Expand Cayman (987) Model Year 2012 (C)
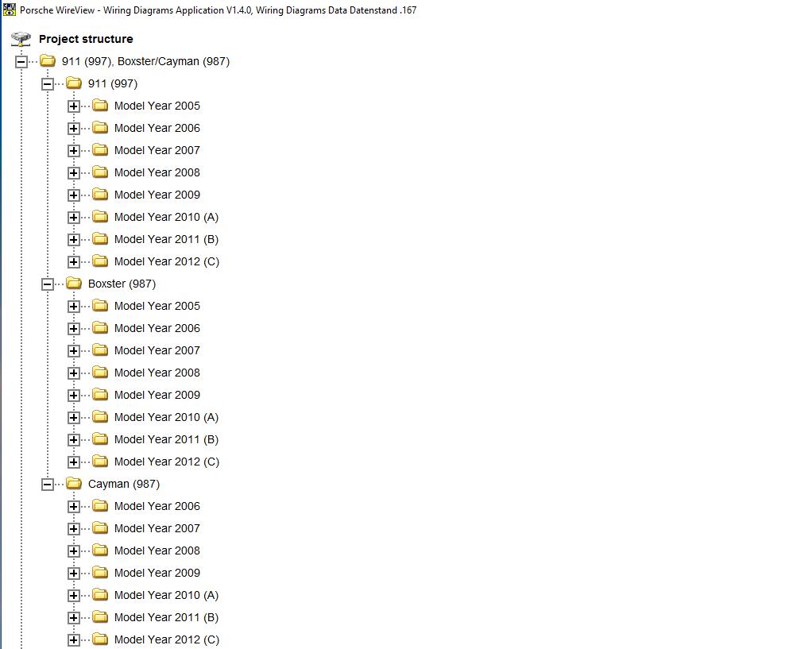Screen dimensions: 812x649 [x=74, y=640]
